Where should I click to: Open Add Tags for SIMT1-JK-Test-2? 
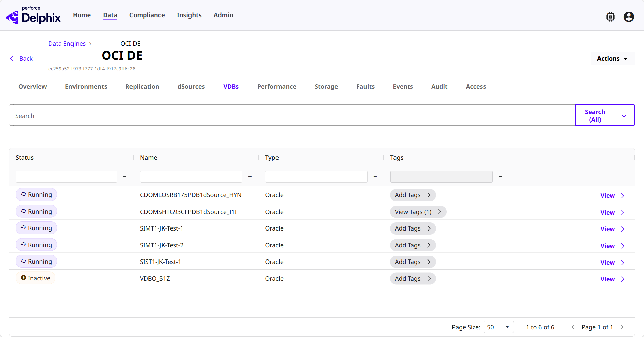(x=413, y=245)
